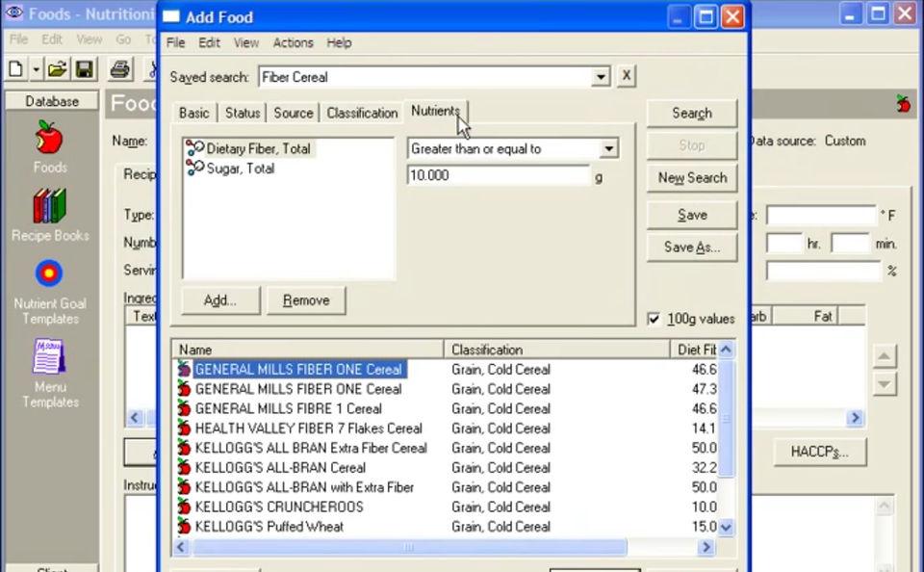Click the New Search button
Viewport: 924px width, 572px height.
692,178
